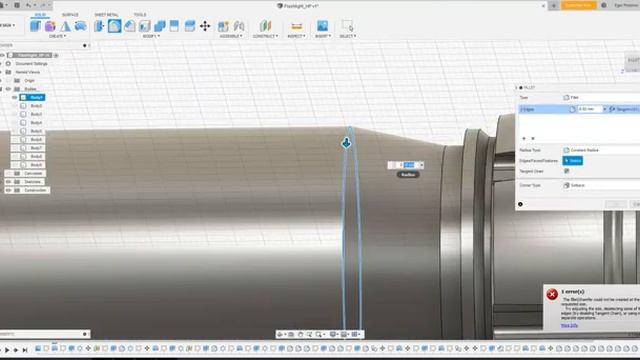Click the blue fillet radius manipulator arrow
640x360 pixels.
coord(347,143)
